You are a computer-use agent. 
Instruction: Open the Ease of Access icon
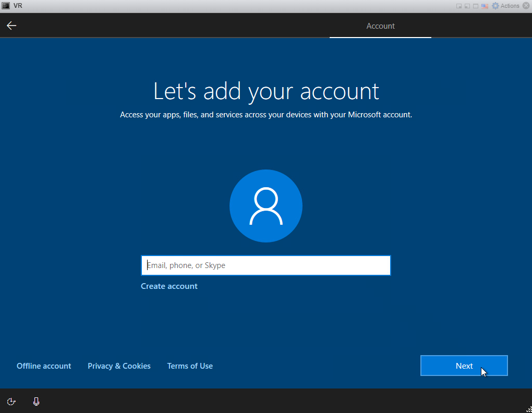[x=11, y=402]
